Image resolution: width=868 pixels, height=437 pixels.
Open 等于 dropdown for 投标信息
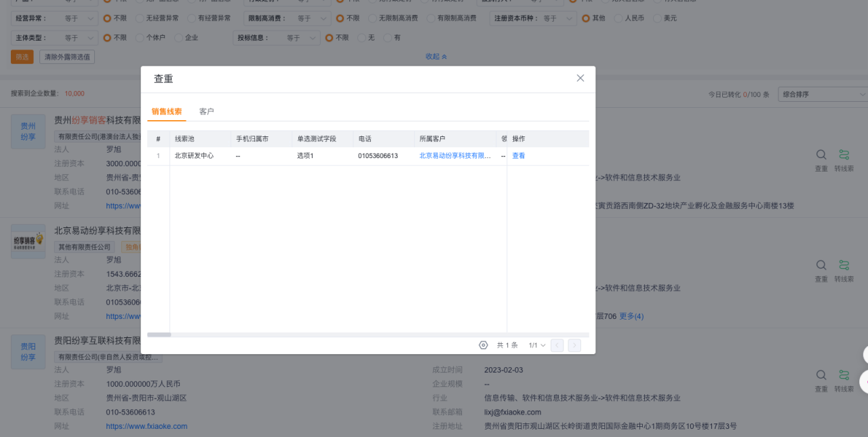(302, 38)
